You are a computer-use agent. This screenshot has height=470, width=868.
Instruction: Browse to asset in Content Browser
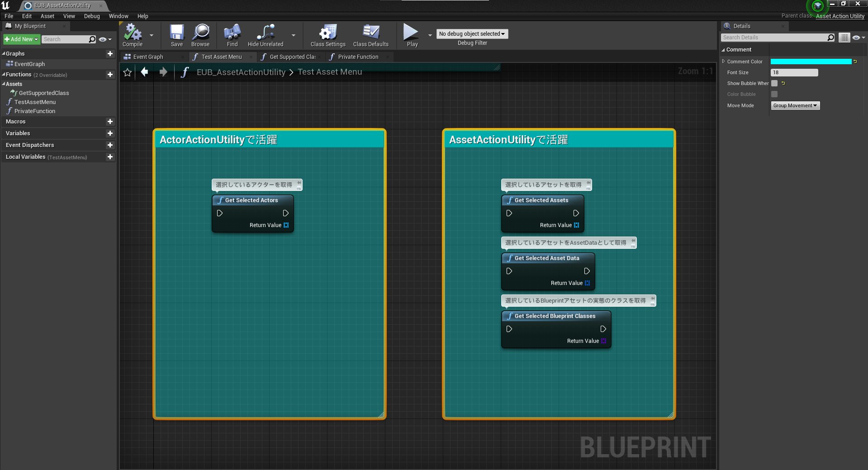click(200, 35)
